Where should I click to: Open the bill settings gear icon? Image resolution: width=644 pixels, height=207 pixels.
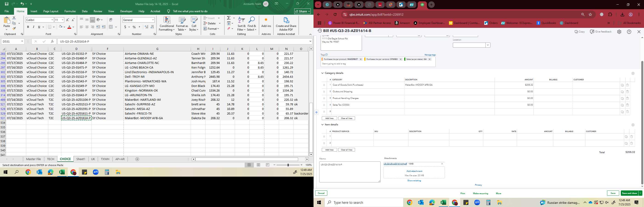[x=619, y=32]
